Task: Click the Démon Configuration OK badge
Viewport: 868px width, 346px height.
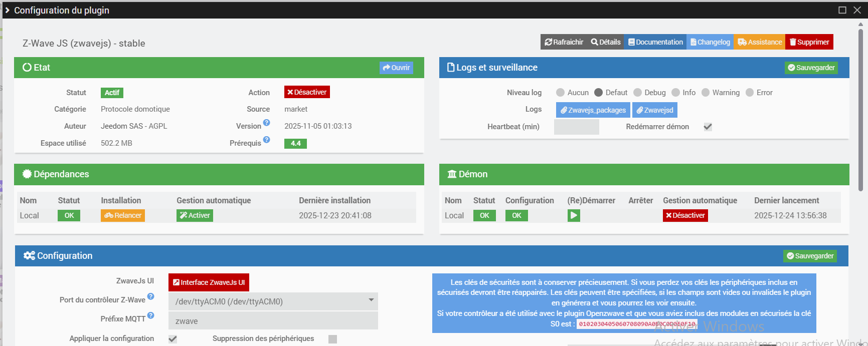Action: pos(516,215)
